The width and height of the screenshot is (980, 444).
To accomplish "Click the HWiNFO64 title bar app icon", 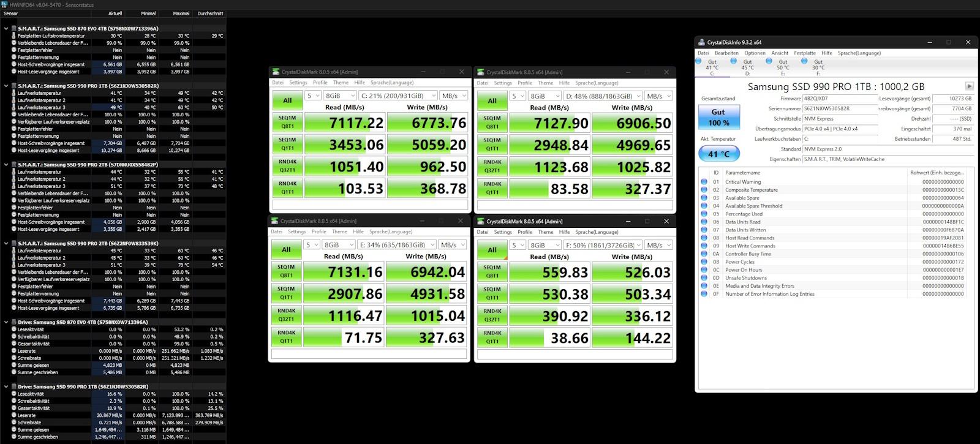I will (4, 4).
